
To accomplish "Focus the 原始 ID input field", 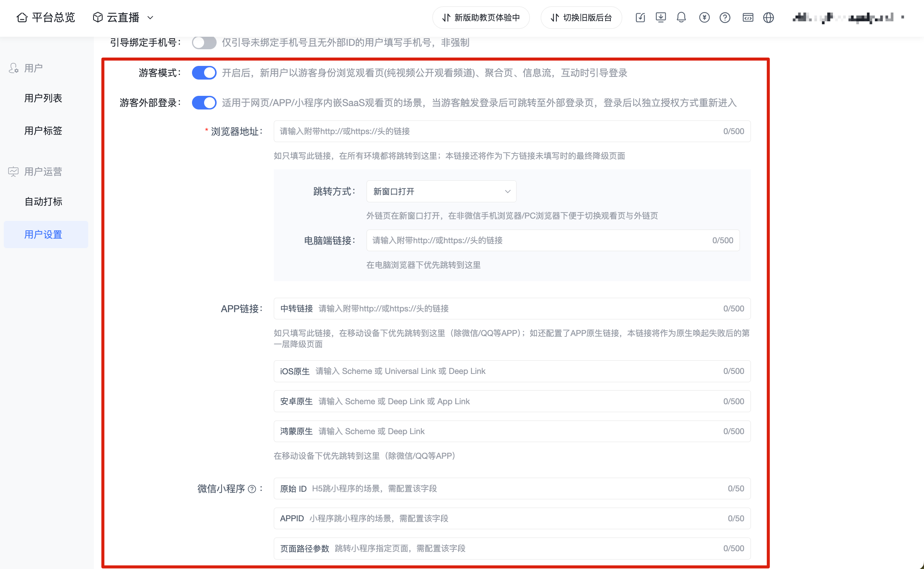I will pyautogui.click(x=512, y=489).
